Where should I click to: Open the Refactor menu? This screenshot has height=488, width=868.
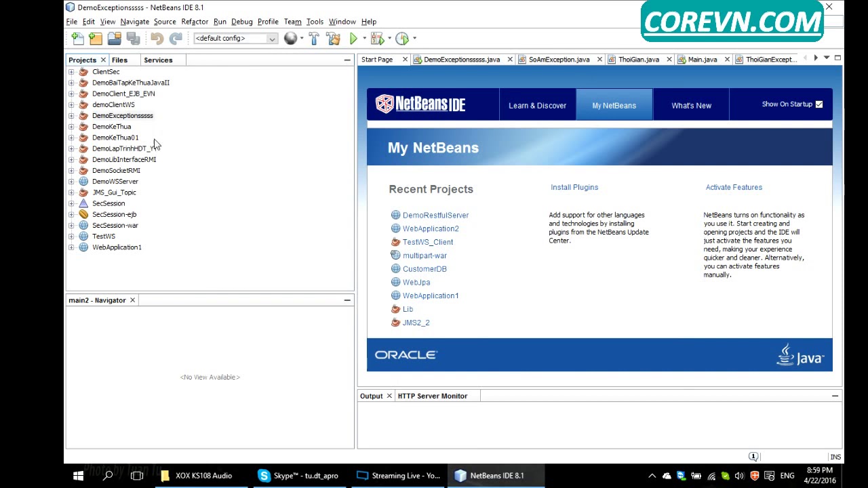(x=195, y=22)
